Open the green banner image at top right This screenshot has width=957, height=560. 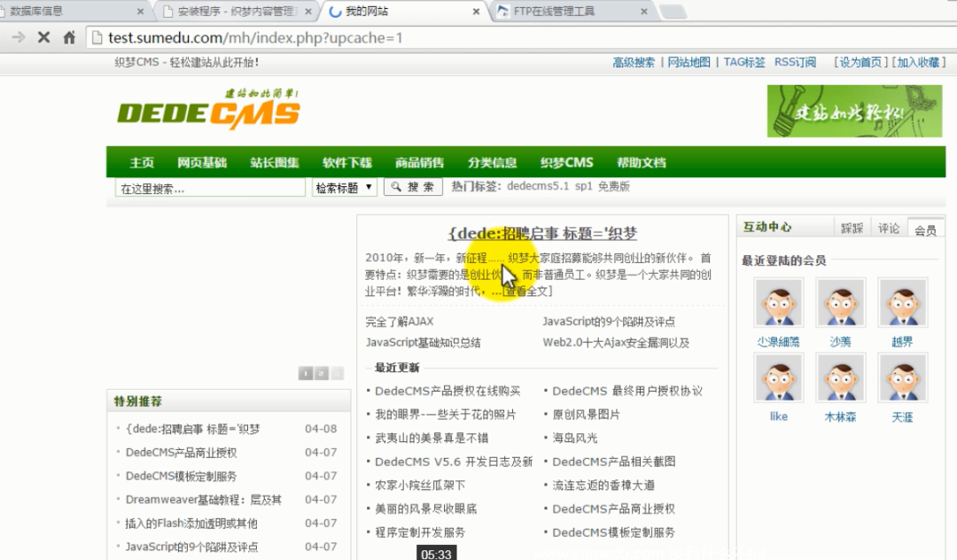(854, 111)
